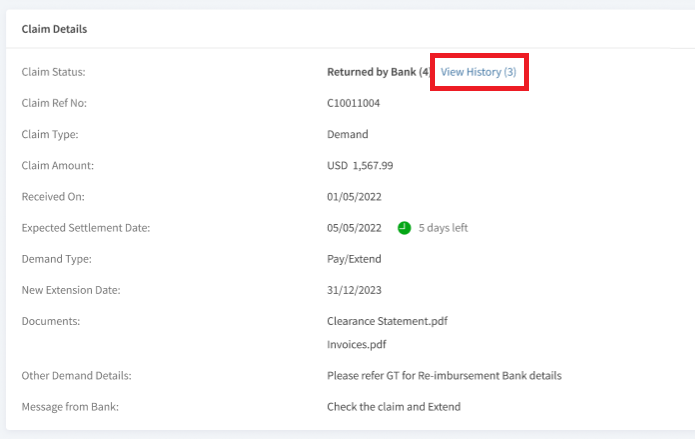Image resolution: width=695 pixels, height=439 pixels.
Task: Click the expected settlement date 05/05/2022
Action: pyautogui.click(x=354, y=228)
